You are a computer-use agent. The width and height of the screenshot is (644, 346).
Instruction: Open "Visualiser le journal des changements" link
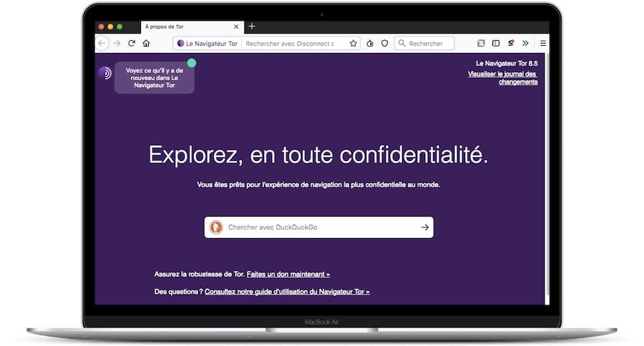tap(503, 78)
